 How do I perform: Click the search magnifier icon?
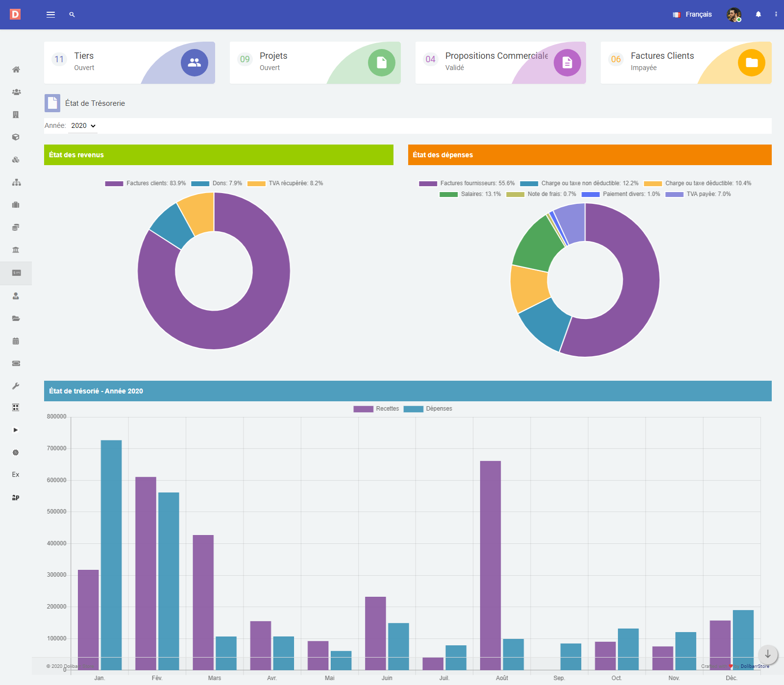(72, 15)
